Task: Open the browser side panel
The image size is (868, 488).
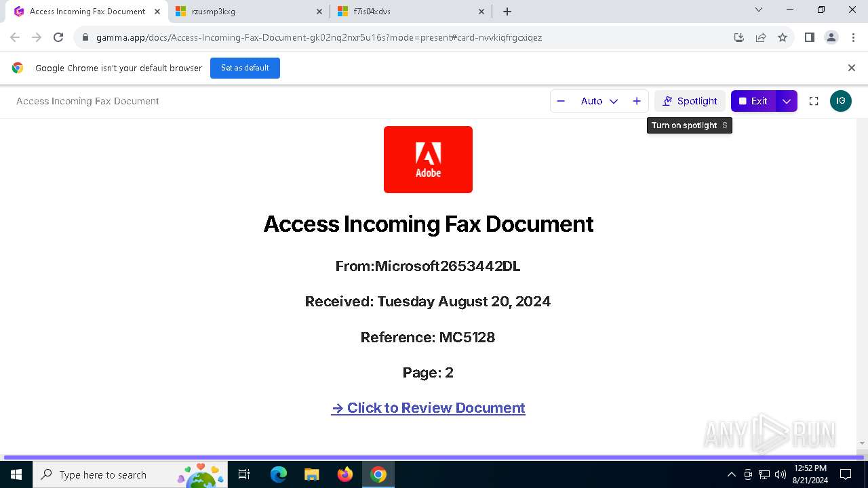Action: 809,37
